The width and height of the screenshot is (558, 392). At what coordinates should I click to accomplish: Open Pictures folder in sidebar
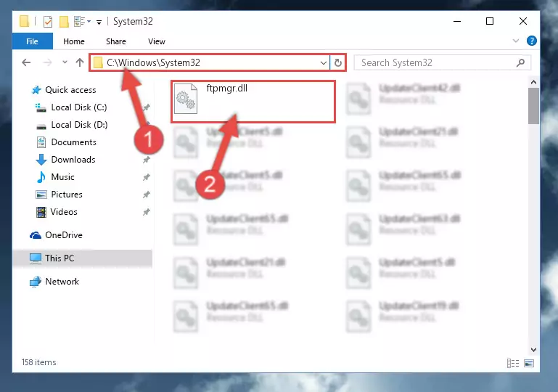(67, 195)
